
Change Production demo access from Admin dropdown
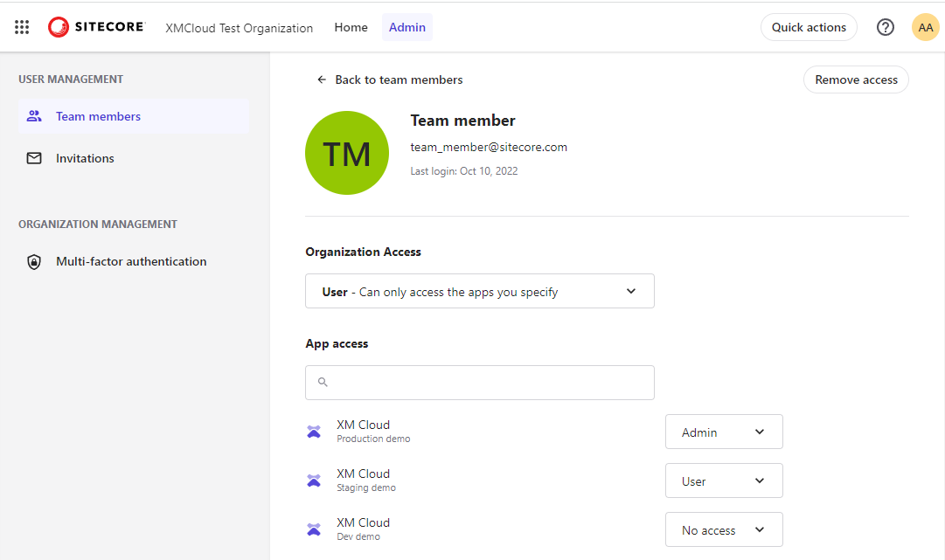(x=724, y=432)
